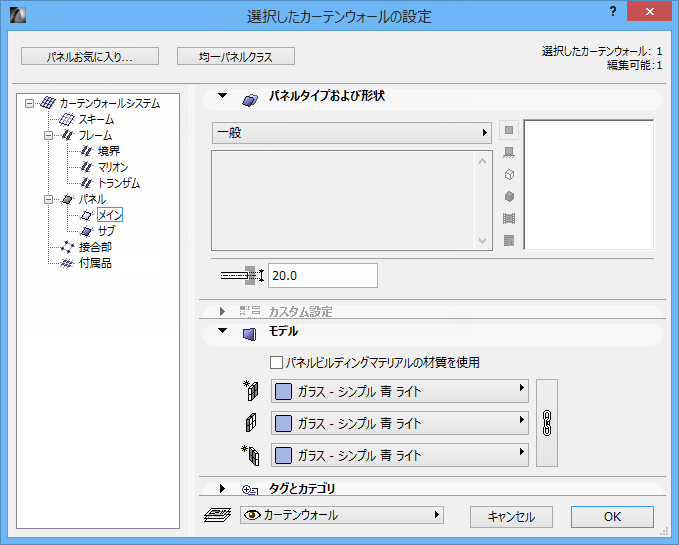Click the パネルお気に入り... button
This screenshot has width=679, height=545.
[x=90, y=56]
